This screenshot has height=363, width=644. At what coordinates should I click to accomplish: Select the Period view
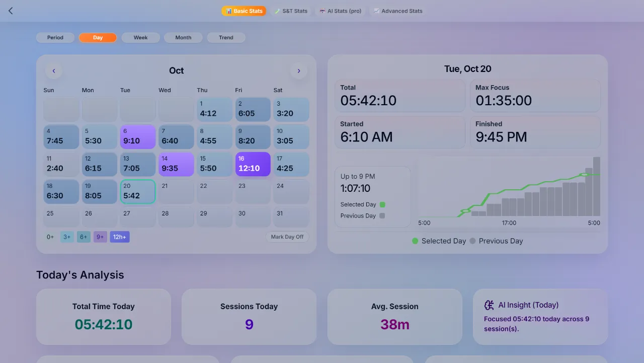coord(55,37)
